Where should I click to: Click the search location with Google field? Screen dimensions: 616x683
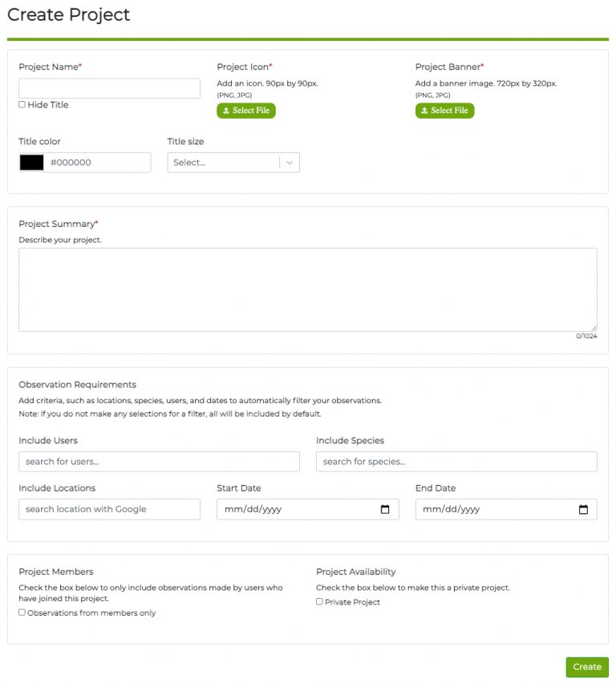[x=109, y=509]
